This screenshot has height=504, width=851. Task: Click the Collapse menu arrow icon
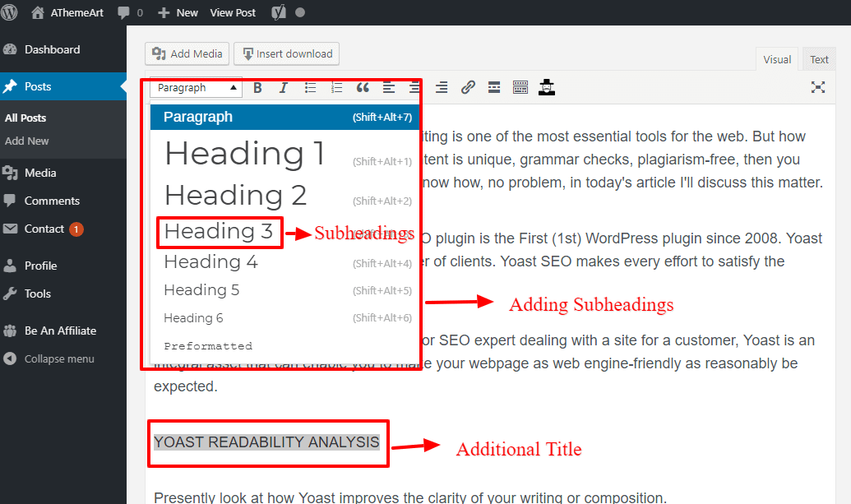coord(10,358)
